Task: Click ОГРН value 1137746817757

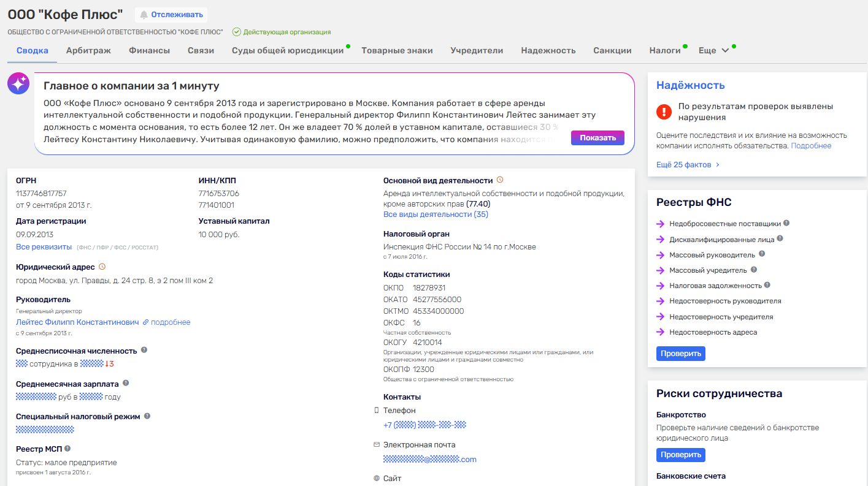Action: pyautogui.click(x=41, y=193)
